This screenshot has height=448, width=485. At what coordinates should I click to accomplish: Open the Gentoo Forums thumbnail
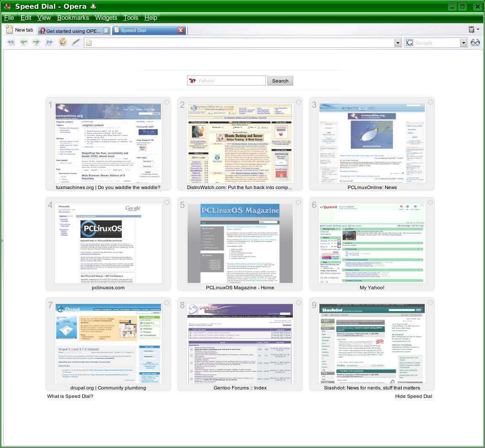pos(240,344)
